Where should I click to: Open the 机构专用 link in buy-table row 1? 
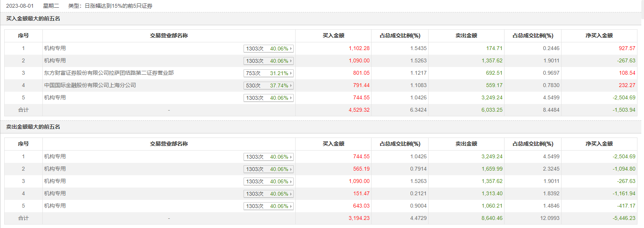55,48
